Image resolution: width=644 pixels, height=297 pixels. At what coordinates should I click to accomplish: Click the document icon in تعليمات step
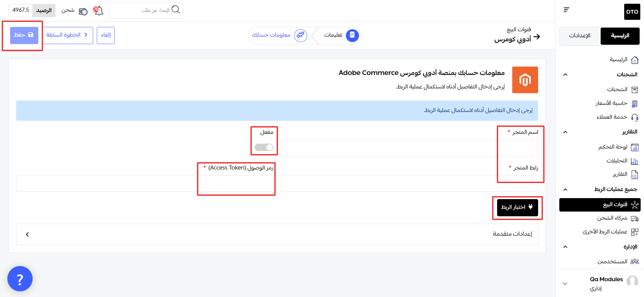click(352, 35)
